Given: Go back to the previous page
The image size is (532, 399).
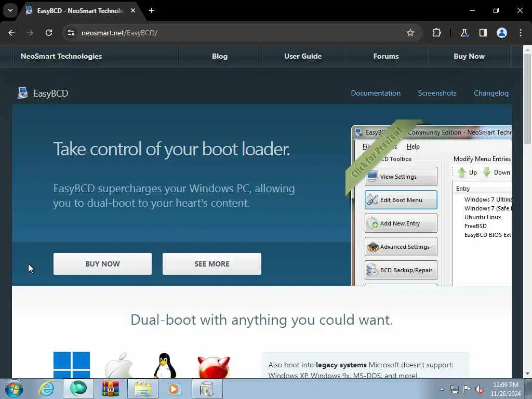Looking at the screenshot, I should click(11, 33).
